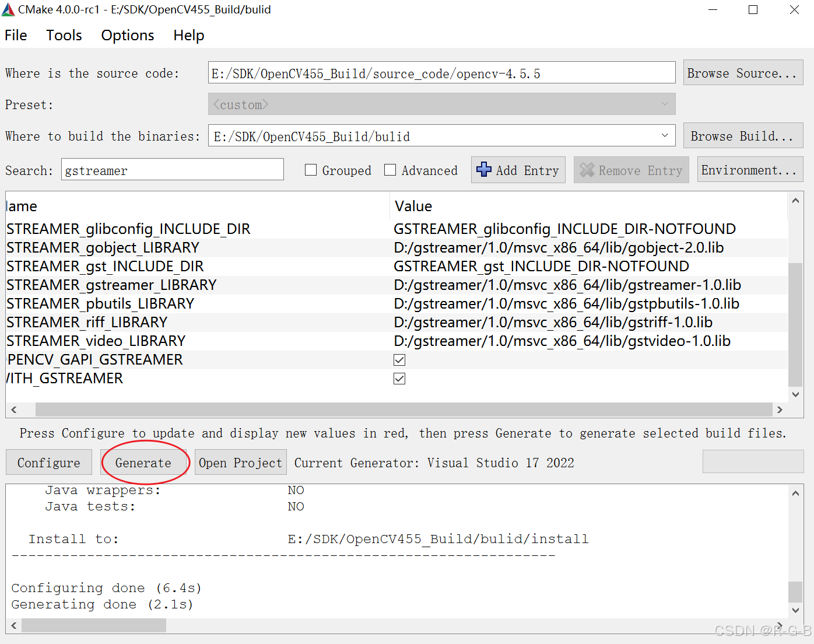Click the CMake logo in title bar
Screen dimensions: 814x644
(x=8, y=9)
